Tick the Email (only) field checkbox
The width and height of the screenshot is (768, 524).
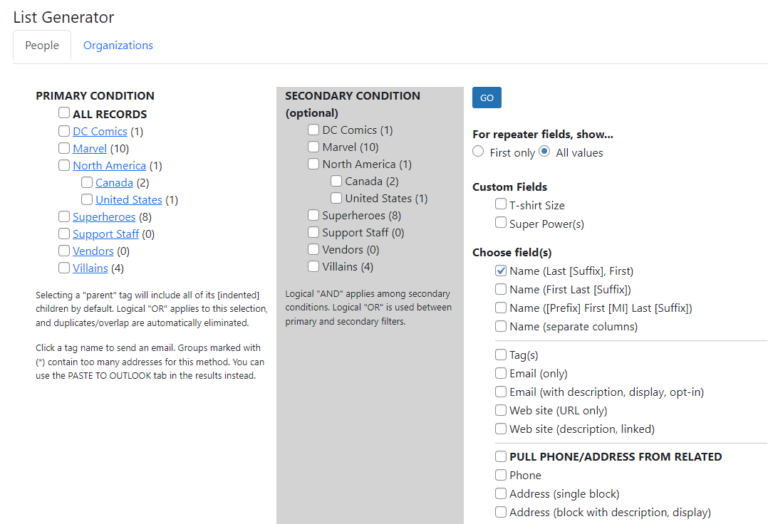point(501,373)
